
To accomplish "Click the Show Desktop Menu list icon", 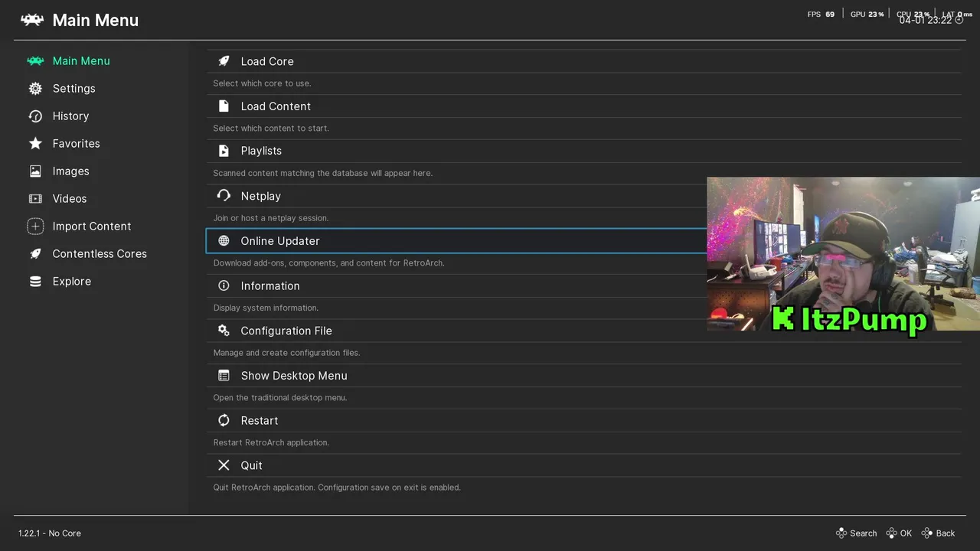I will pos(224,376).
